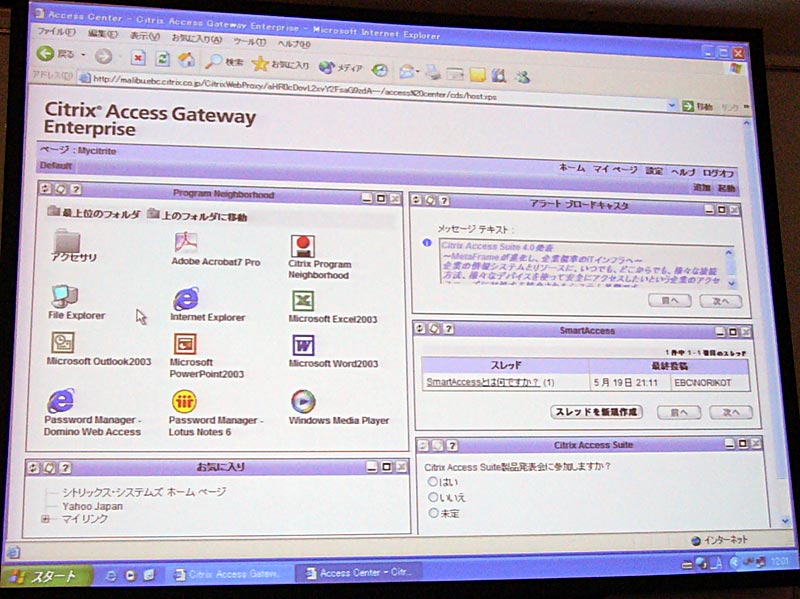Screen dimensions: 800x599
Task: Open Password Manager - Lotus Notes 6
Action: pyautogui.click(x=184, y=402)
